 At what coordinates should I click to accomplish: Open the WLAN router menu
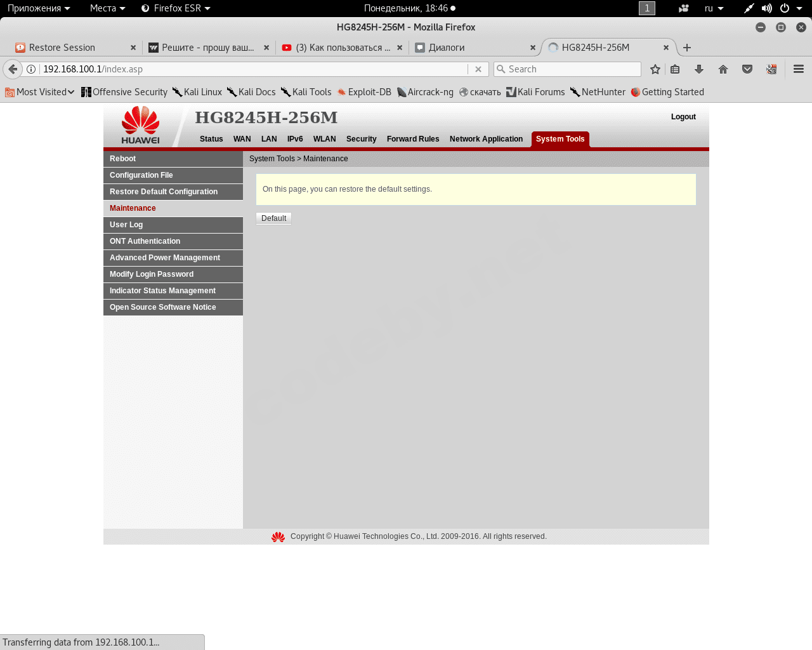(324, 139)
